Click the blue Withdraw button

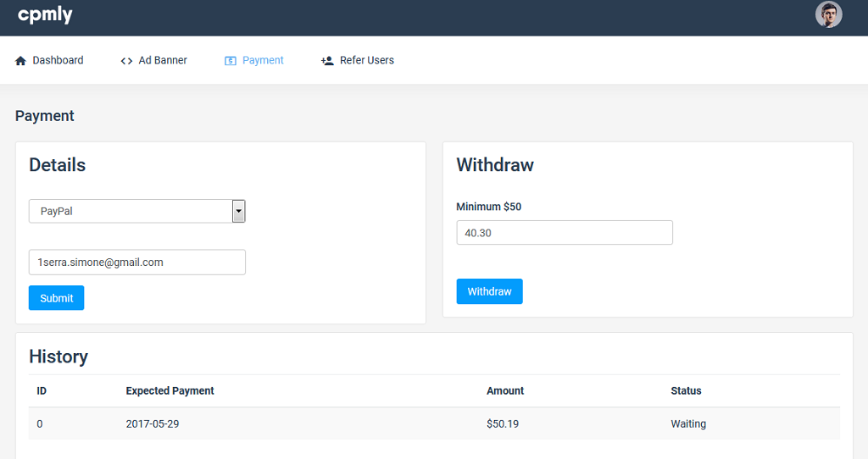pyautogui.click(x=489, y=291)
